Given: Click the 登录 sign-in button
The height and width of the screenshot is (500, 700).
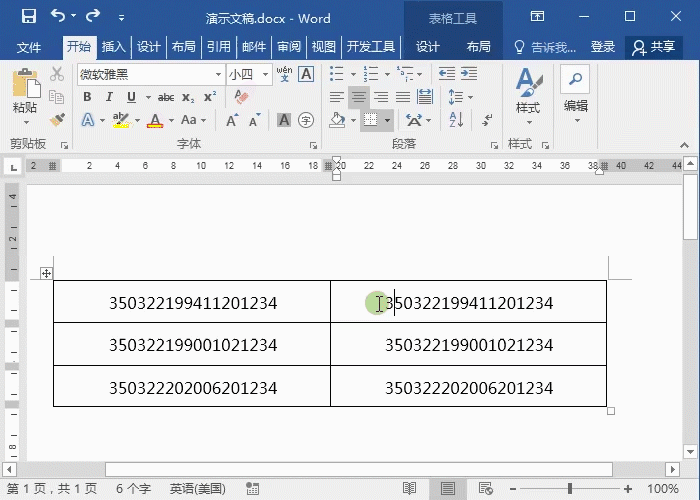Looking at the screenshot, I should tap(603, 46).
